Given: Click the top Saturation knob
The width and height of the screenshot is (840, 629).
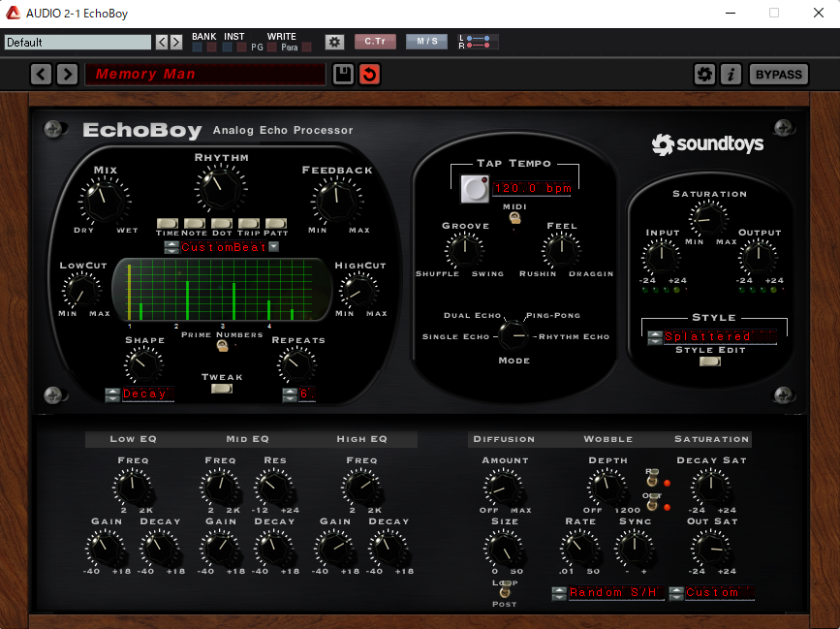Looking at the screenshot, I should (x=708, y=219).
